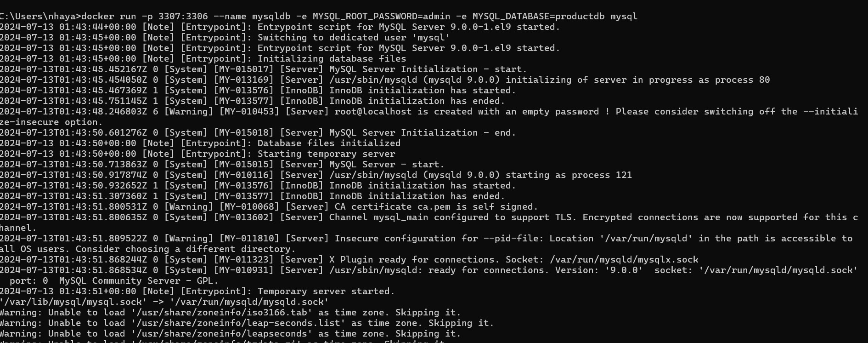Click 'root@localhost' in the warning line

(373, 111)
